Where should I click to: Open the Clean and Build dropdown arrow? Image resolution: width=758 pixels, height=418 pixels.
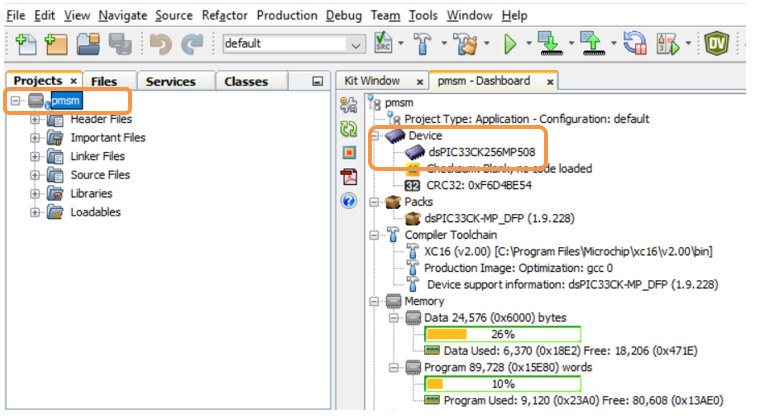pos(487,43)
